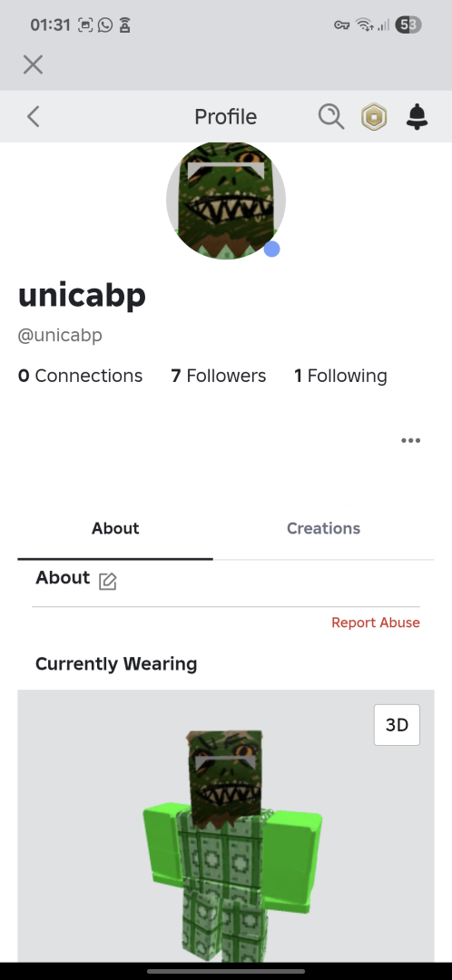
Task: Tap the circular profile avatar picture
Action: point(226,200)
